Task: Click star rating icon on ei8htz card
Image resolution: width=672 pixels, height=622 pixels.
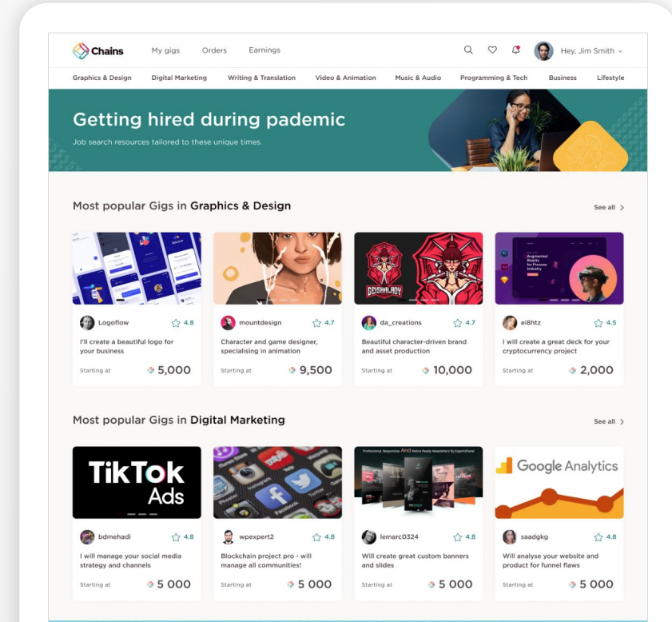Action: (x=598, y=323)
